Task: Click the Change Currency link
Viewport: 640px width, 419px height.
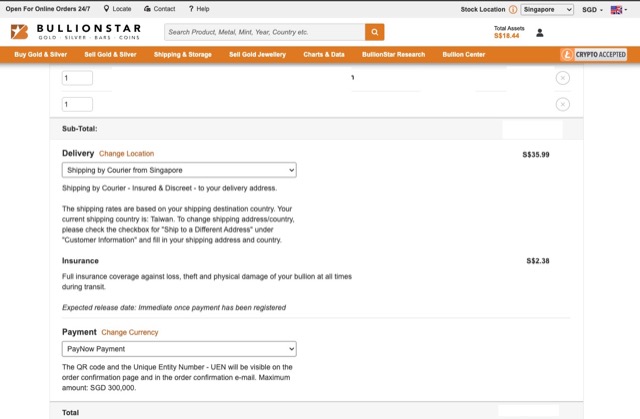Action: click(x=129, y=332)
